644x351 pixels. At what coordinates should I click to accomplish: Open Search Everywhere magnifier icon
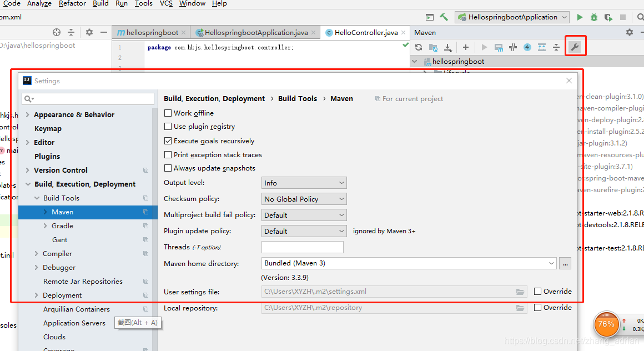click(640, 17)
